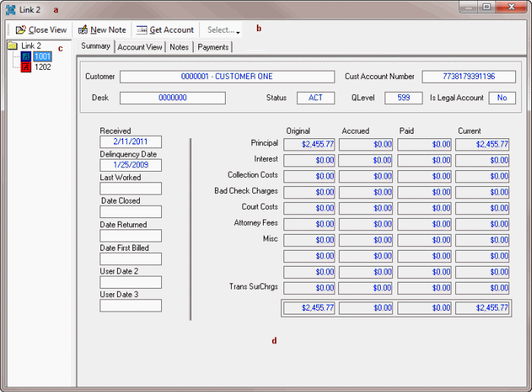The width and height of the screenshot is (532, 392).
Task: Click the Desk field
Action: point(173,98)
